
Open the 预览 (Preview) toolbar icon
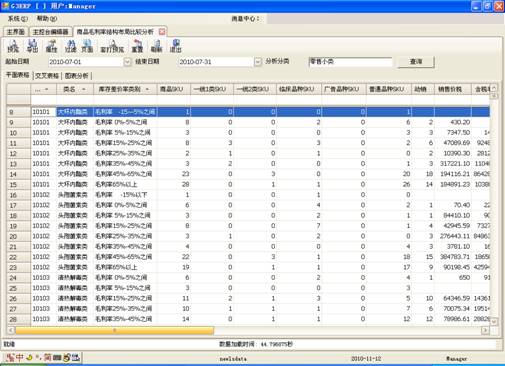(x=13, y=46)
